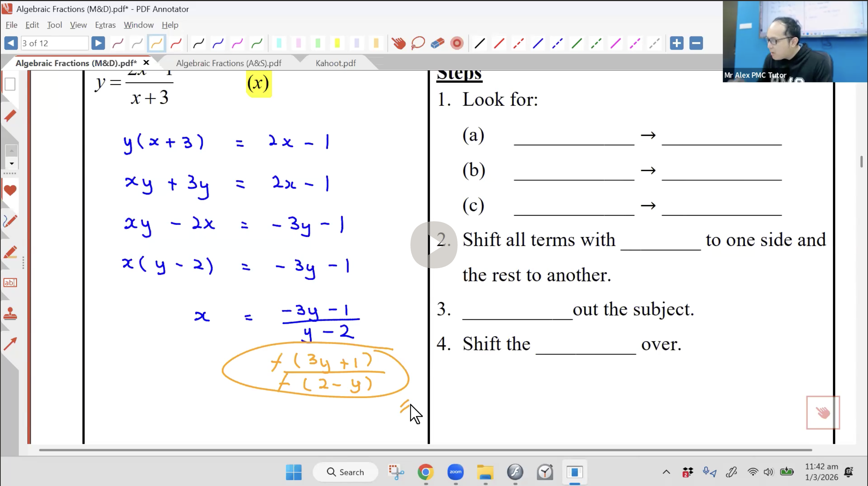The height and width of the screenshot is (486, 868).
Task: Open the File menu
Action: click(x=11, y=25)
